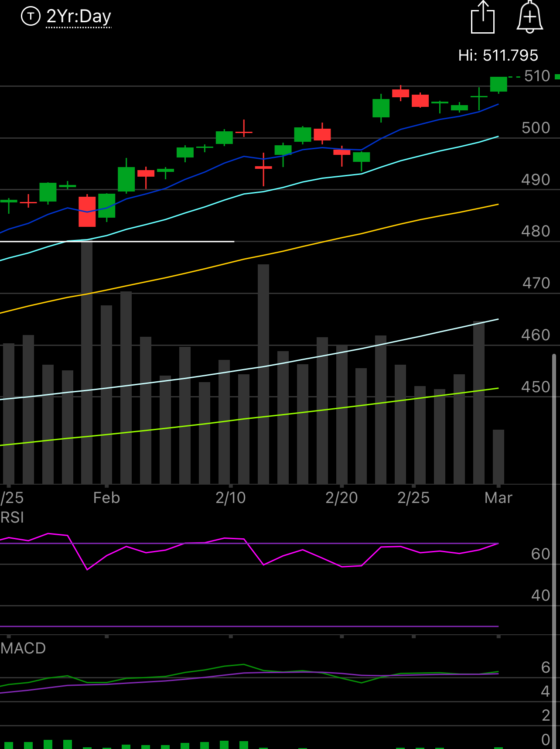Viewport: 560px width, 749px height.
Task: Tap the last volume bar at Mar
Action: pyautogui.click(x=499, y=457)
